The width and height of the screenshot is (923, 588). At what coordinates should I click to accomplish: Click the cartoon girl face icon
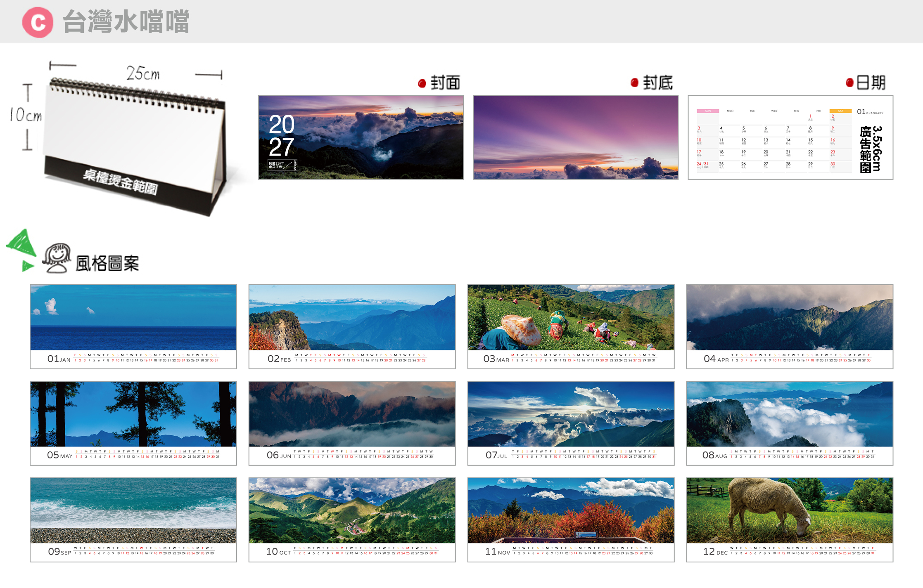tap(57, 258)
